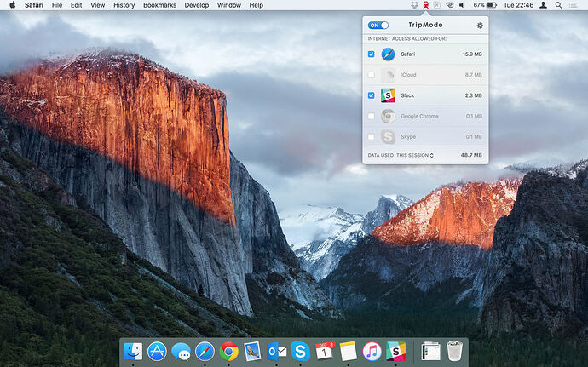Viewport: 588px width, 367px height.
Task: Open the Develop menu
Action: click(197, 5)
